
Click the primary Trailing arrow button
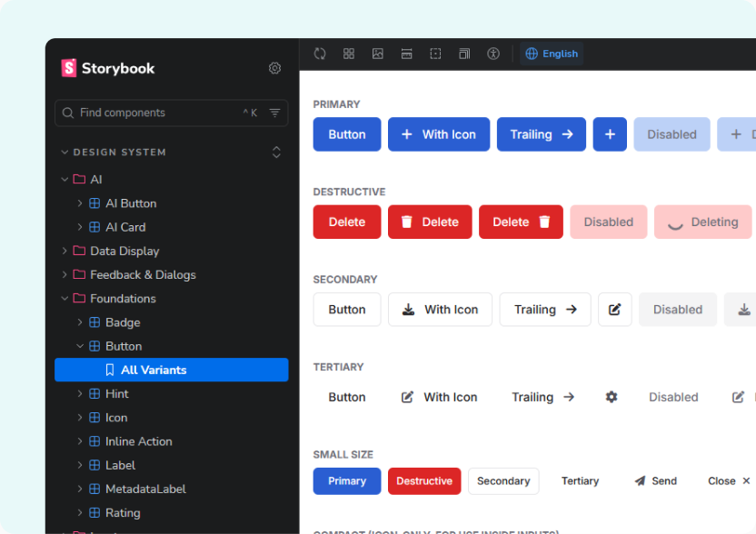point(542,134)
